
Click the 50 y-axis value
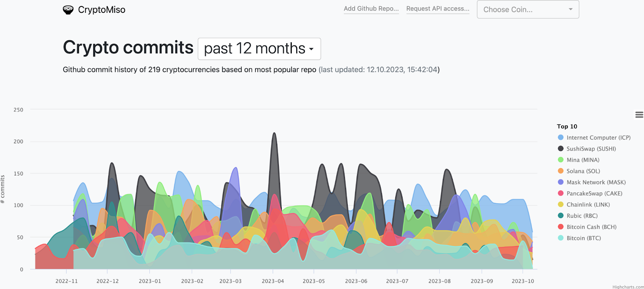click(20, 237)
